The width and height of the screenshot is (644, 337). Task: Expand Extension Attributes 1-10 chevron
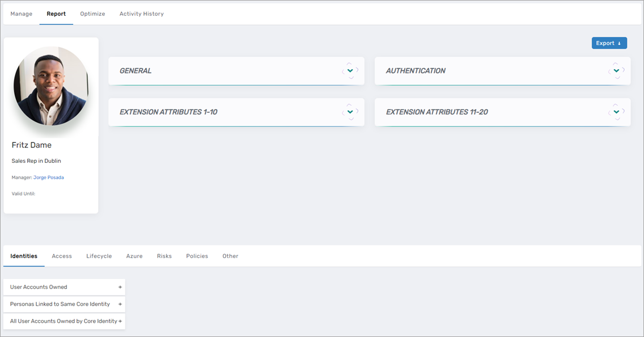(350, 112)
